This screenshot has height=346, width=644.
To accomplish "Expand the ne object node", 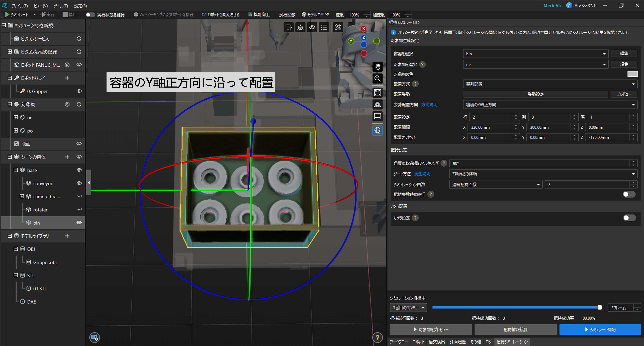I will click(x=16, y=117).
